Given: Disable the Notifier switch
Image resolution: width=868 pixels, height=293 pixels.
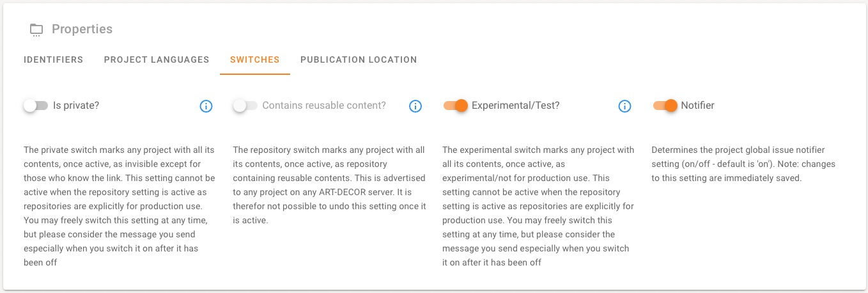Looking at the screenshot, I should (x=665, y=106).
